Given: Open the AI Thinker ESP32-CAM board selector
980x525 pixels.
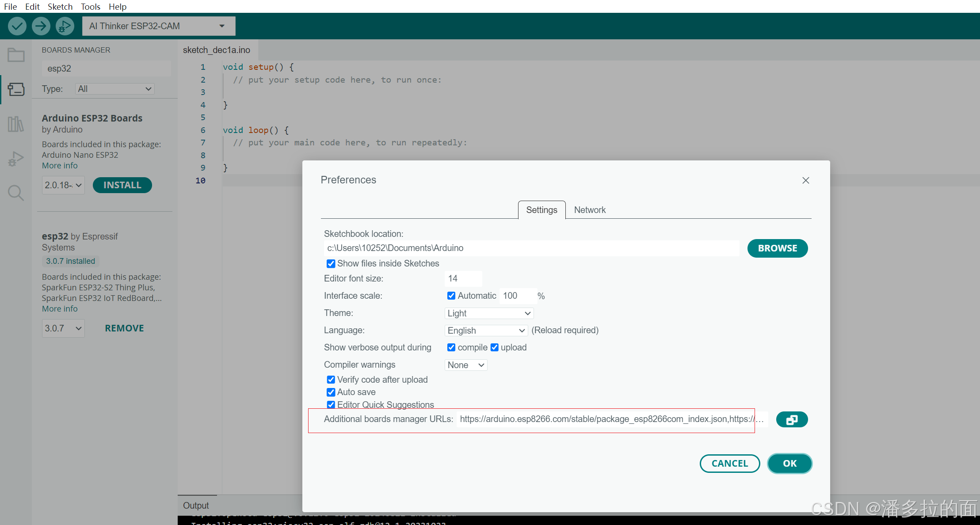Looking at the screenshot, I should coord(158,26).
